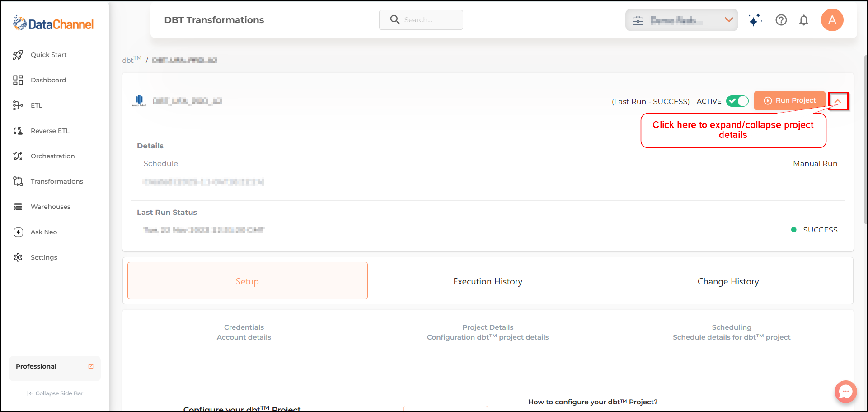Click the Professional plan card
Viewport: 868px width, 412px height.
pos(55,368)
